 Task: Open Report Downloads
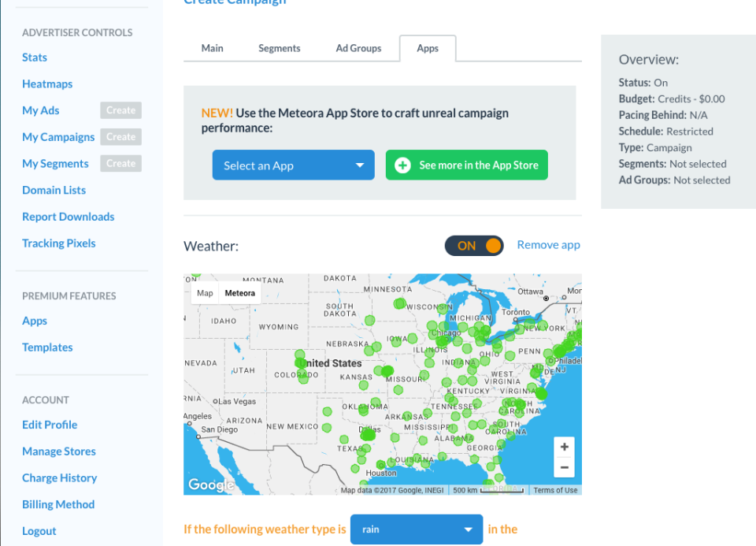68,217
